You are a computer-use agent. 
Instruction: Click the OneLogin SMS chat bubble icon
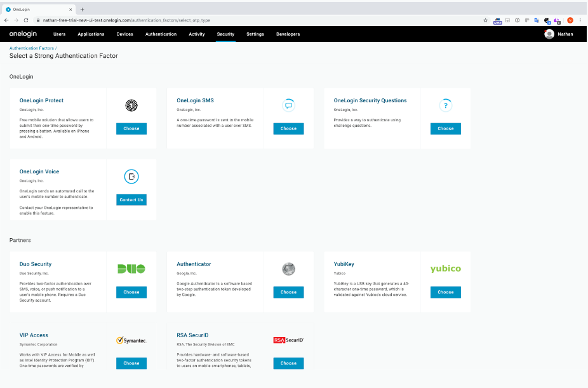pyautogui.click(x=288, y=105)
